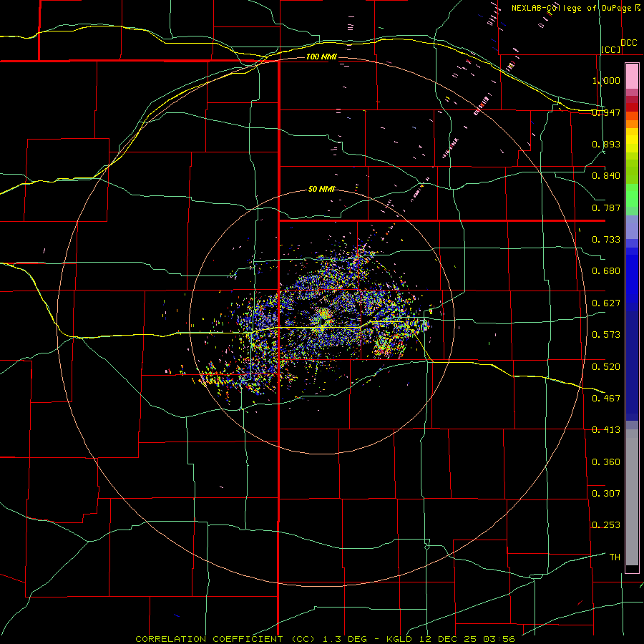Pick the gray color bar segment
The image size is (644, 644).
pos(632,497)
